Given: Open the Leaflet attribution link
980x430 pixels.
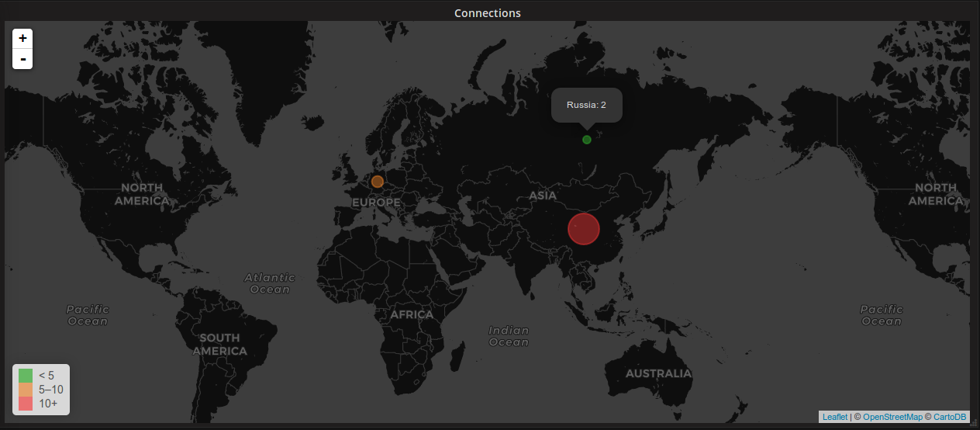Looking at the screenshot, I should (835, 417).
